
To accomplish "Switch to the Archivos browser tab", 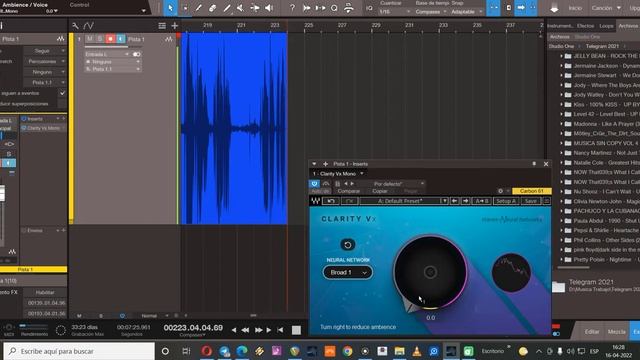I will click(628, 26).
